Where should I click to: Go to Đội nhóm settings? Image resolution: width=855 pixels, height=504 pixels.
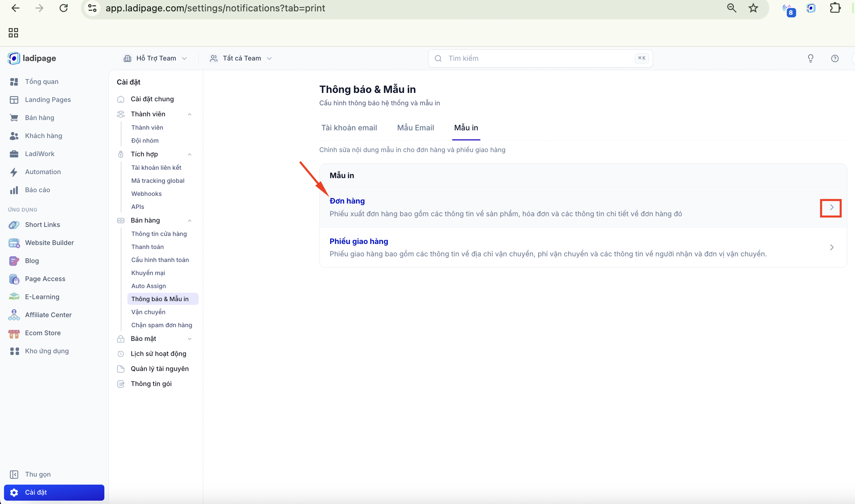(145, 140)
